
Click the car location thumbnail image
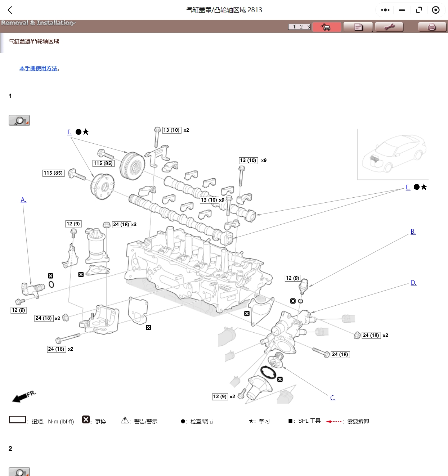pyautogui.click(x=393, y=154)
